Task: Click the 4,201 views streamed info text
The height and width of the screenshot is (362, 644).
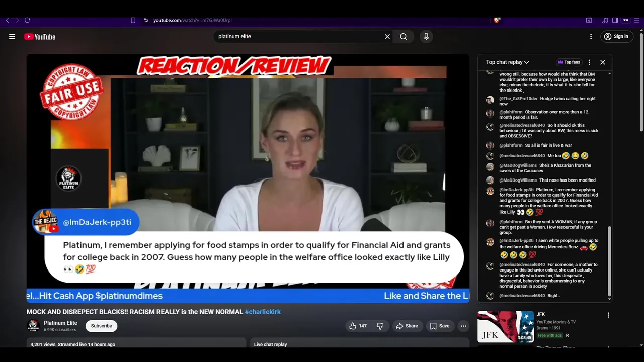Action: coord(72,344)
